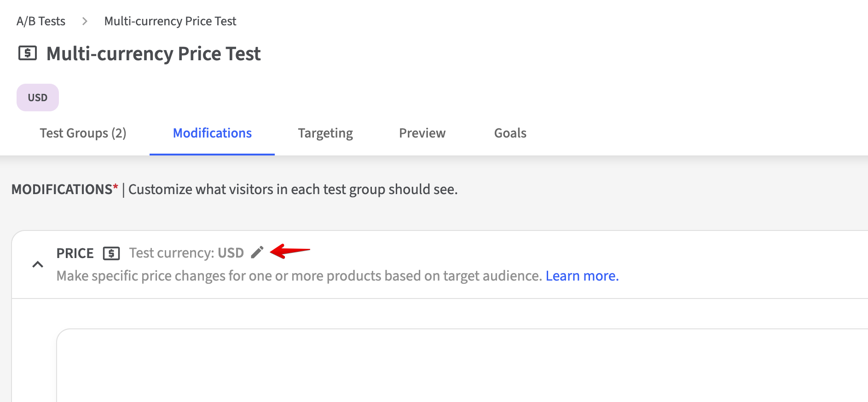Click the Test currency: USD text
The width and height of the screenshot is (868, 402).
point(186,253)
